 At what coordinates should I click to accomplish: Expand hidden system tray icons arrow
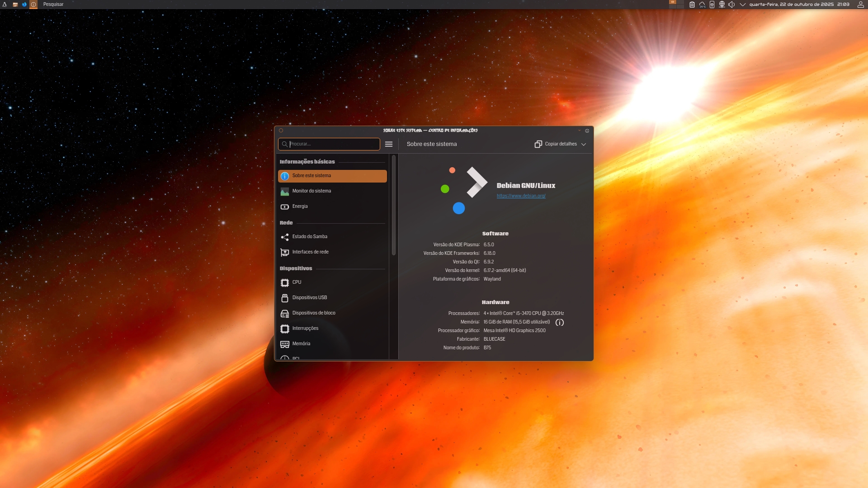click(x=742, y=5)
